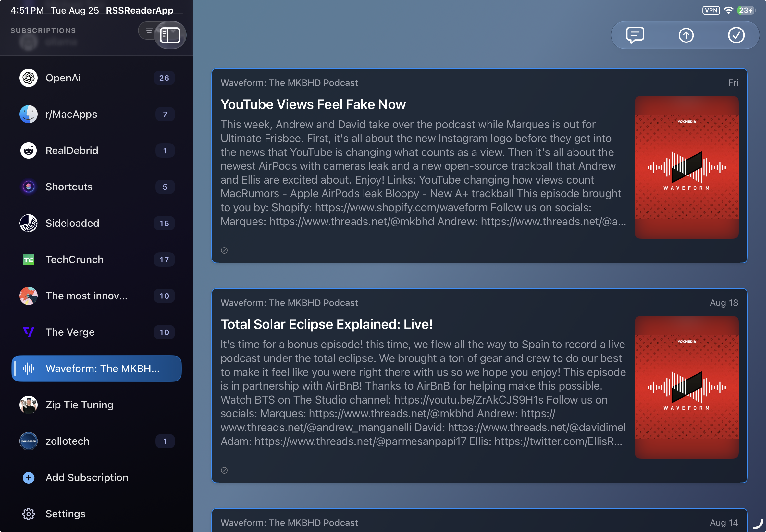The image size is (766, 532).
Task: Click the Wi-Fi status icon
Action: [x=728, y=10]
